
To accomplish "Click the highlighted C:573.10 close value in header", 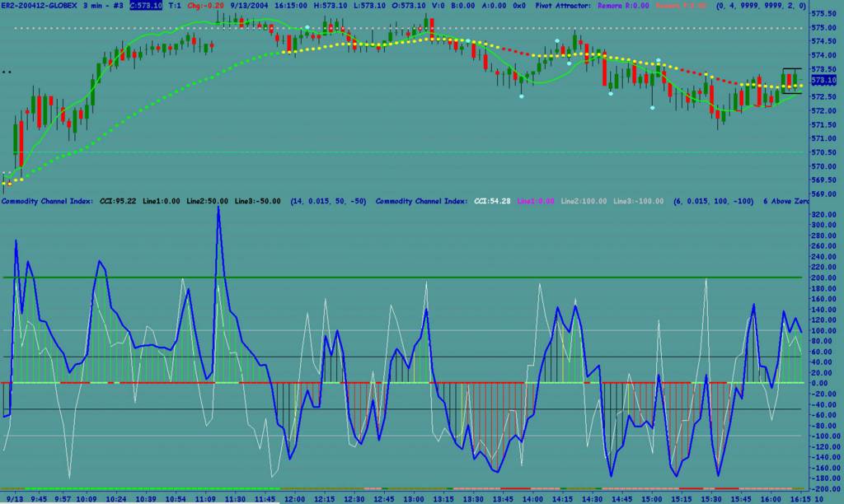I will pos(145,6).
